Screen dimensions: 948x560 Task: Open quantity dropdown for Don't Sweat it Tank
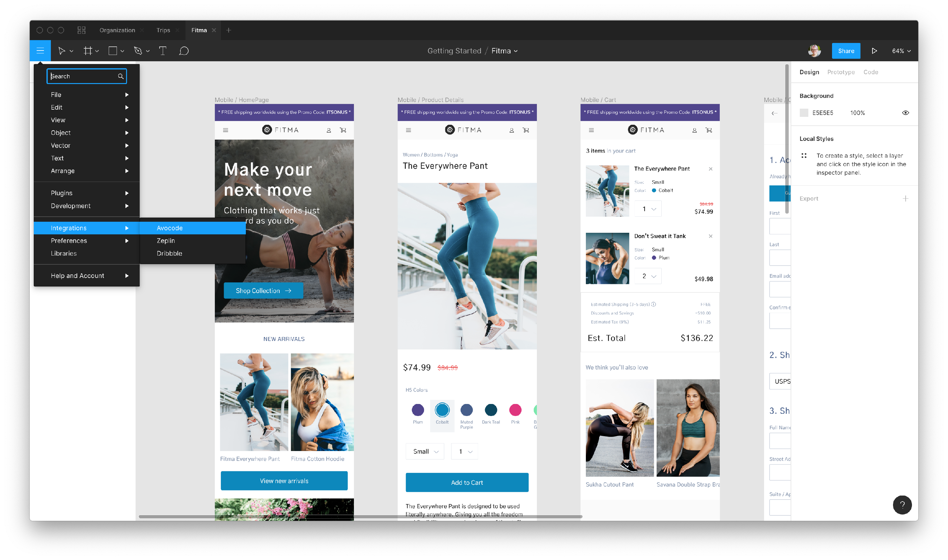[648, 276]
